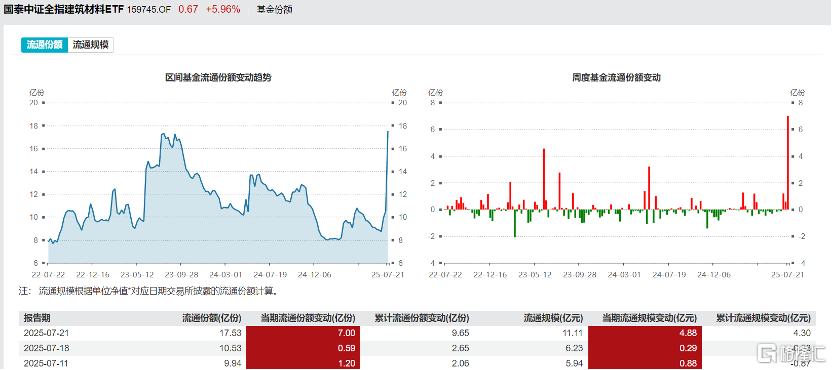Click the fund name 国泰中证全指建筑材料ETF

pos(63,10)
